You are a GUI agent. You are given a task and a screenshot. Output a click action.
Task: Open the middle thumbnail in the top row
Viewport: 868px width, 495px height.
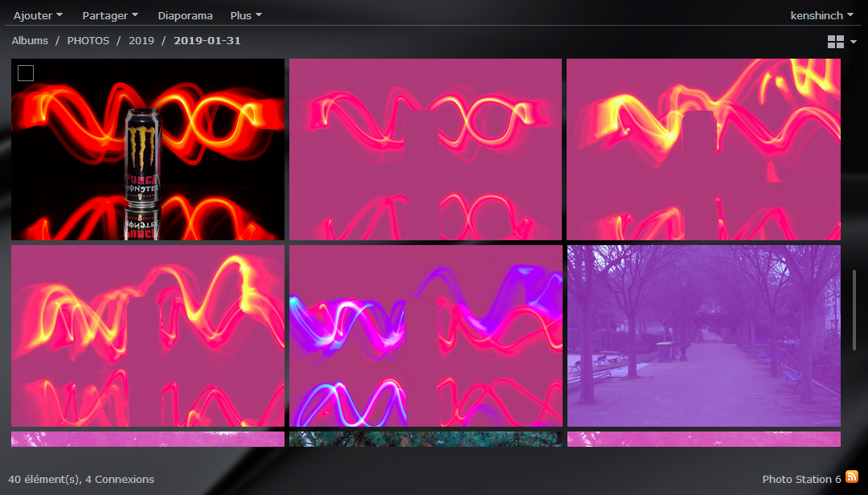coord(425,149)
